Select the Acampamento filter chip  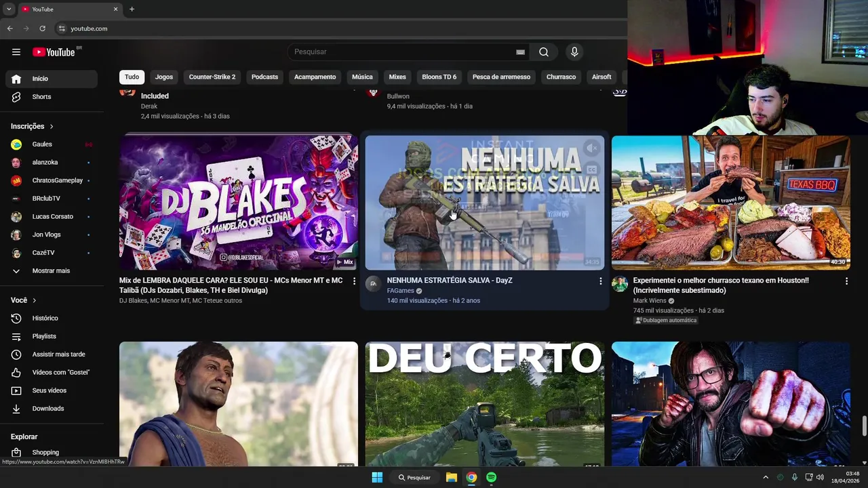tap(315, 77)
